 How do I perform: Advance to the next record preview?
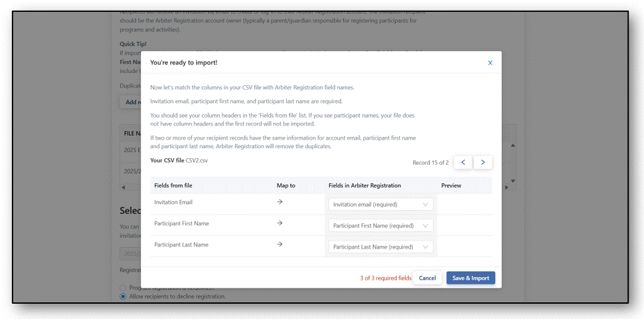[x=483, y=162]
